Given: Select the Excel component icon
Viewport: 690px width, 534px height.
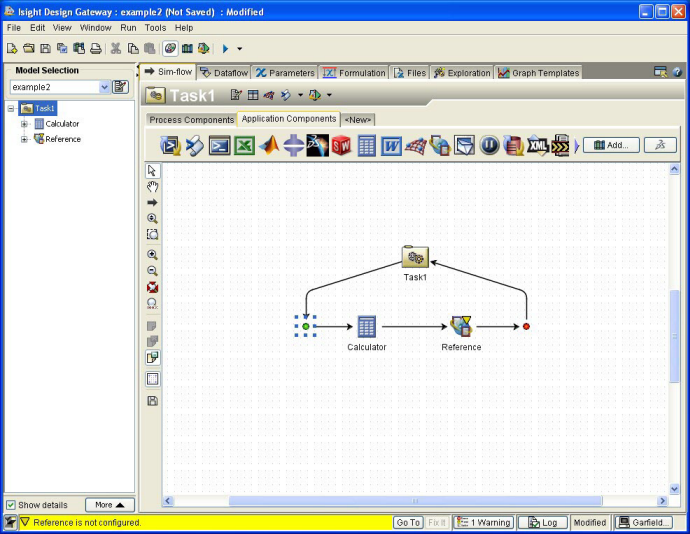Looking at the screenshot, I should tap(244, 146).
